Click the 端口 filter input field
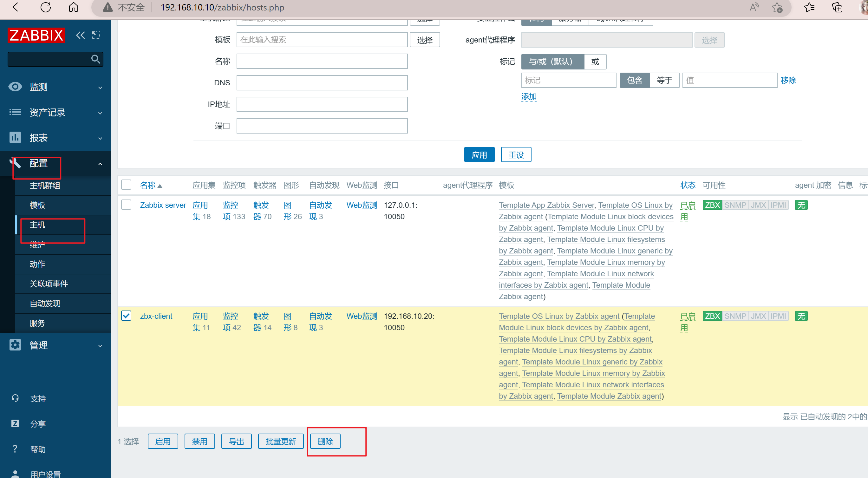This screenshot has width=868, height=478. pyautogui.click(x=322, y=126)
